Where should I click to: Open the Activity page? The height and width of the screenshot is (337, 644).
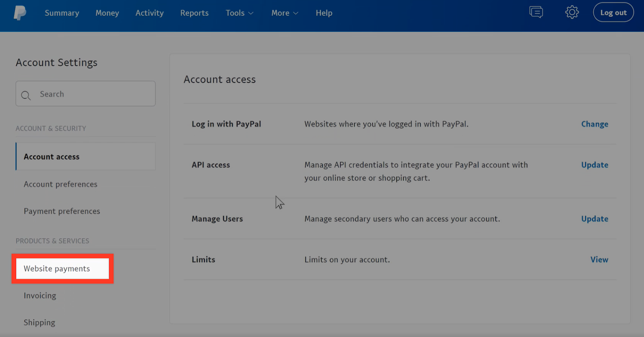click(x=149, y=13)
